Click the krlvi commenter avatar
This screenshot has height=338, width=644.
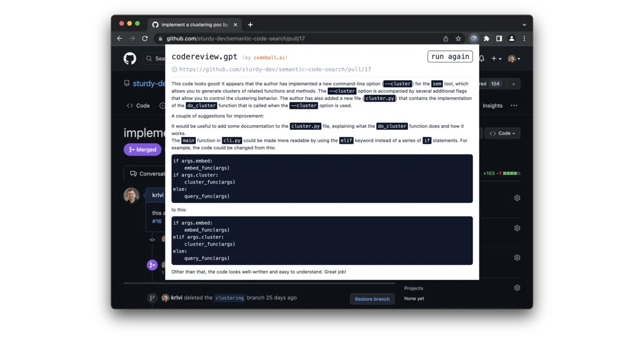pyautogui.click(x=131, y=195)
